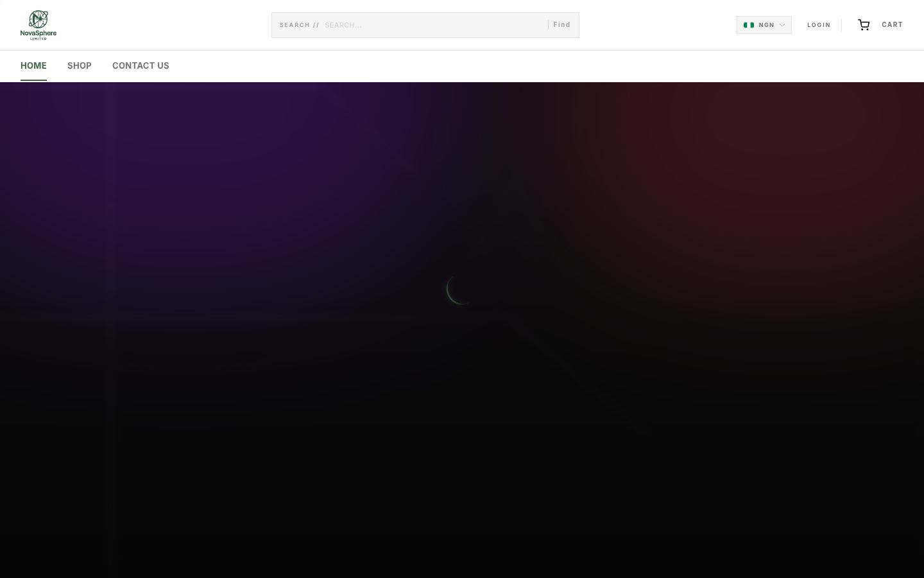This screenshot has width=924, height=578.
Task: Select the NGN currency label
Action: coord(766,25)
